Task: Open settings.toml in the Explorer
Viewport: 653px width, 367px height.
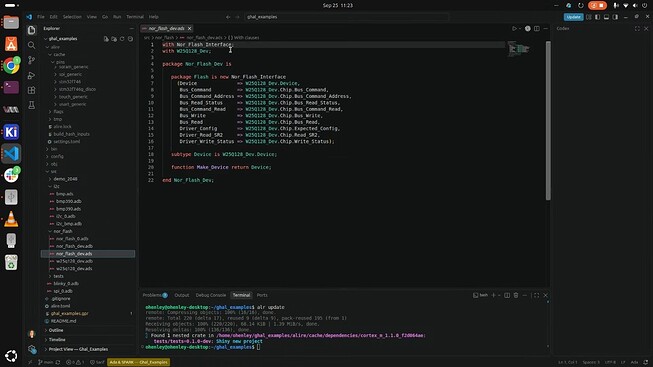Action: pos(67,142)
